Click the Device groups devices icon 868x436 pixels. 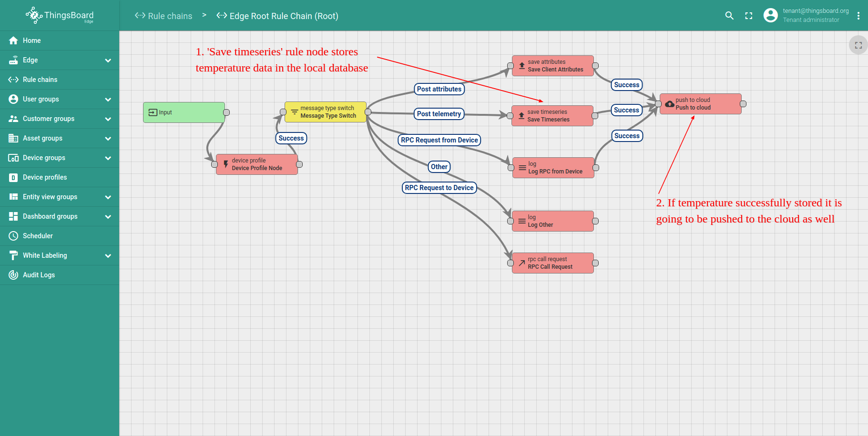(x=13, y=158)
